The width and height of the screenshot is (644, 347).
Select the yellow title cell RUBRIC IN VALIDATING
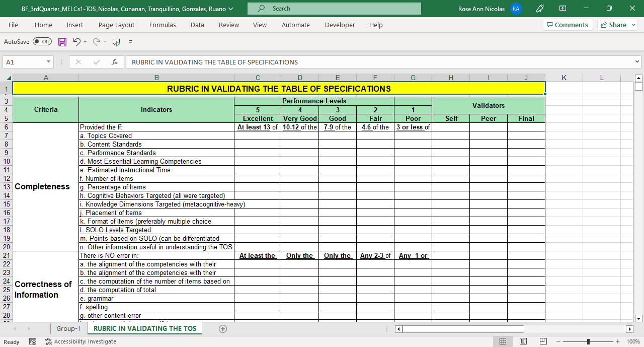[x=279, y=88]
